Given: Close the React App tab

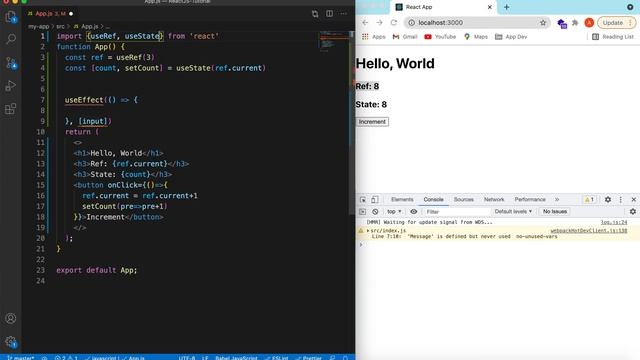Looking at the screenshot, I should click(490, 7).
